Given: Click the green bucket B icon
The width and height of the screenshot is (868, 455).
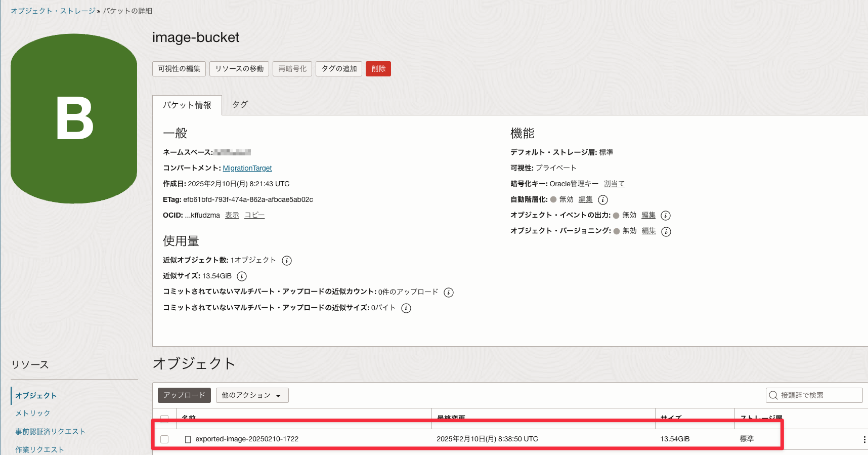Looking at the screenshot, I should pos(74,118).
